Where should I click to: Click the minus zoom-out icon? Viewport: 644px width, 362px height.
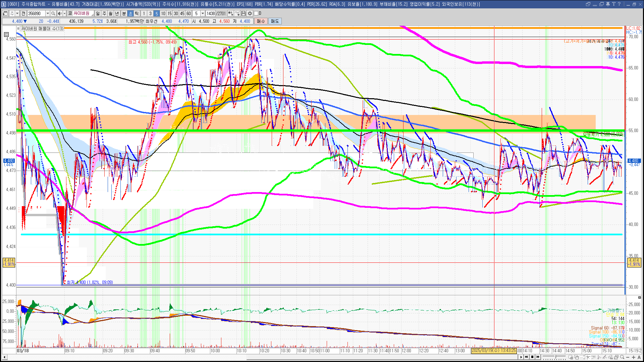pyautogui.click(x=628, y=357)
